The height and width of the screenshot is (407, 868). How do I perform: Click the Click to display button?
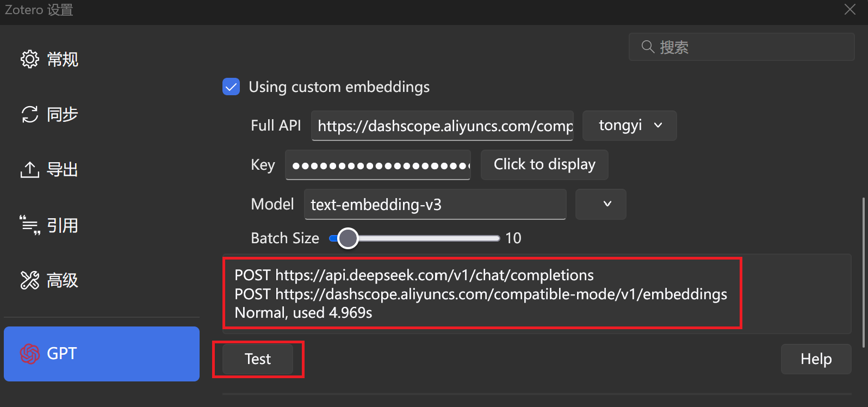click(x=544, y=164)
